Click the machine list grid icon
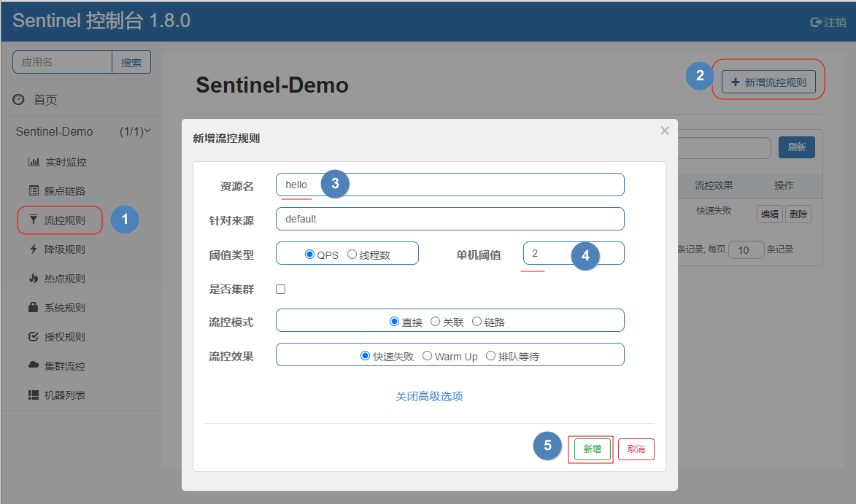The height and width of the screenshot is (504, 856). tap(34, 395)
